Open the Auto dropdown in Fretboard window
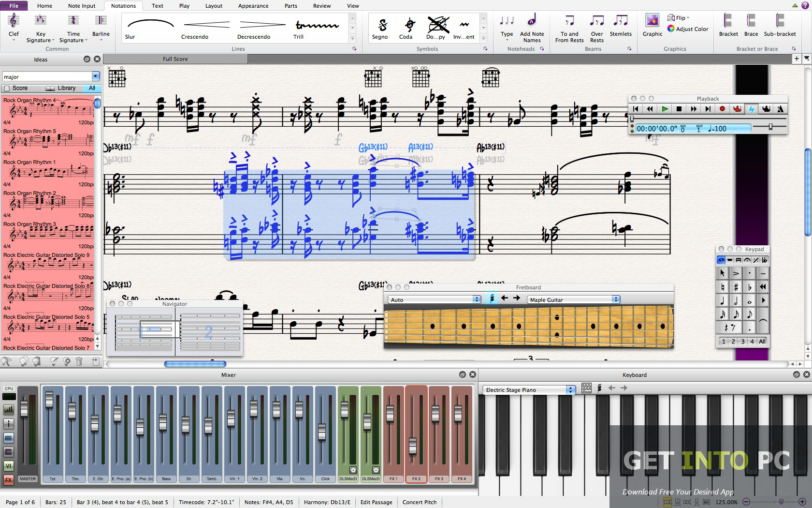Image resolution: width=812 pixels, height=508 pixels. point(434,299)
